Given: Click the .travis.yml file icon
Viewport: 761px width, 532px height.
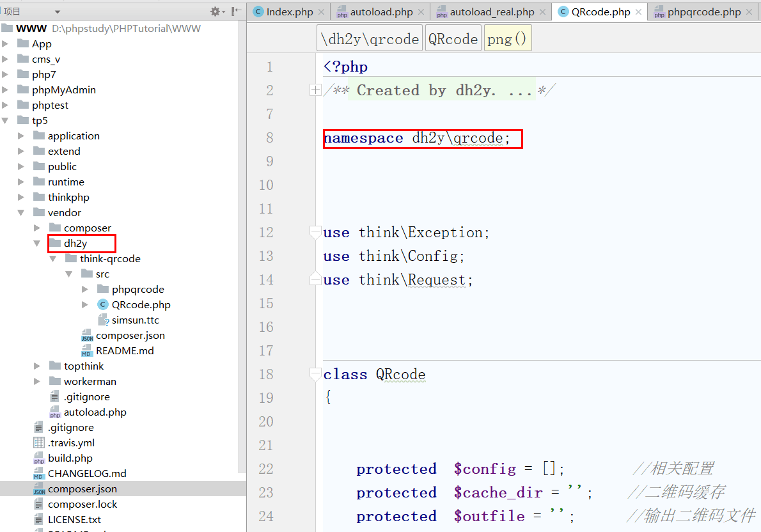Looking at the screenshot, I should [39, 442].
